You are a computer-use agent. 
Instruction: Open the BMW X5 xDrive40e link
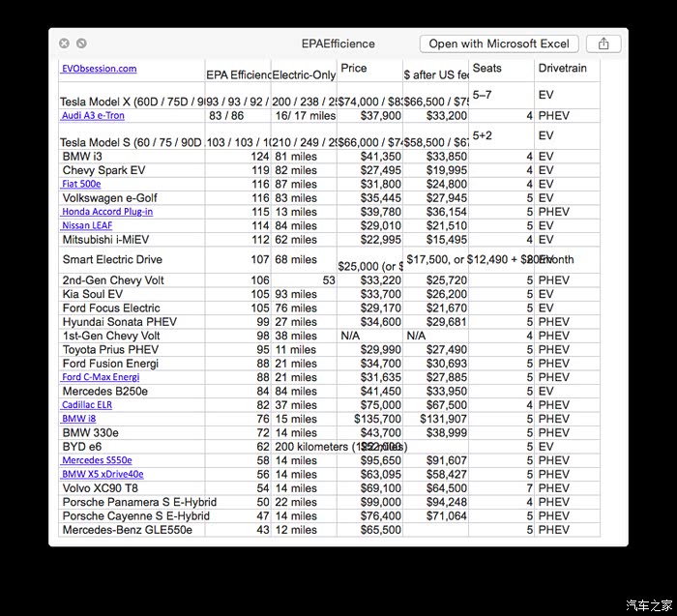pyautogui.click(x=103, y=475)
